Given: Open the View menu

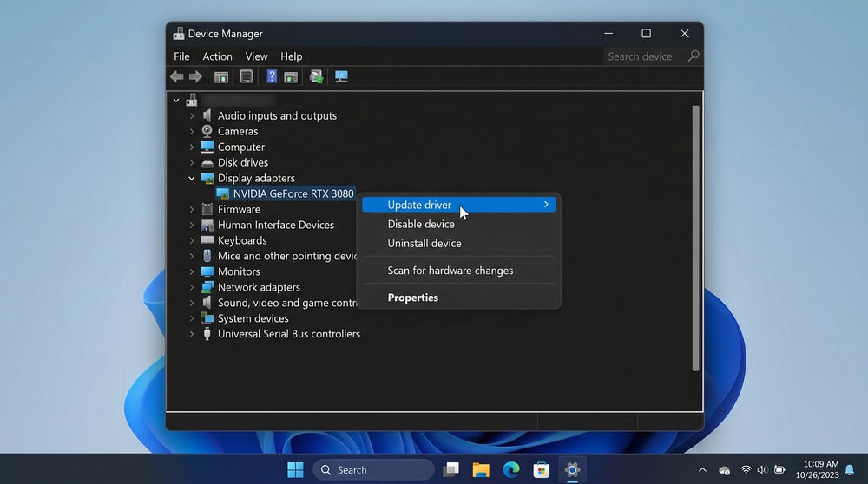Looking at the screenshot, I should pyautogui.click(x=256, y=56).
